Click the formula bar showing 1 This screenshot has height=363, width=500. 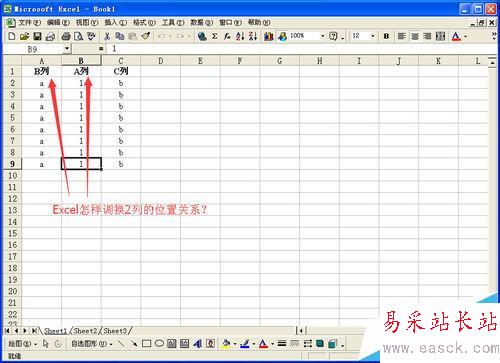point(300,49)
